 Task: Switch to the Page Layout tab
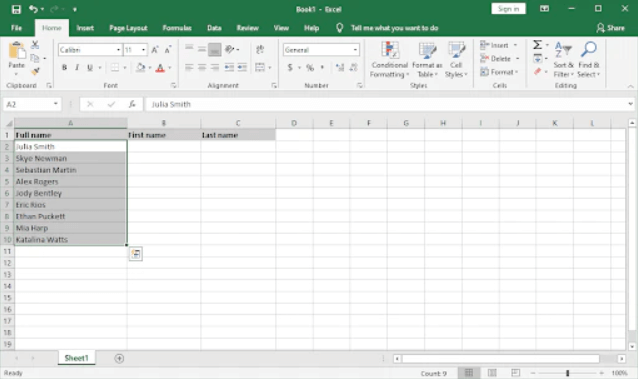128,28
